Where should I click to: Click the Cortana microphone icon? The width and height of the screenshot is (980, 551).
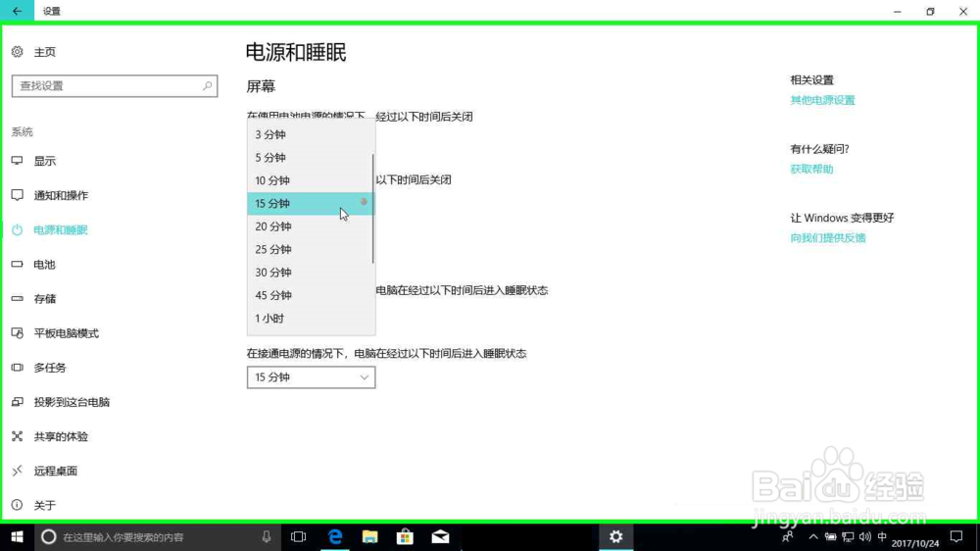coord(267,536)
